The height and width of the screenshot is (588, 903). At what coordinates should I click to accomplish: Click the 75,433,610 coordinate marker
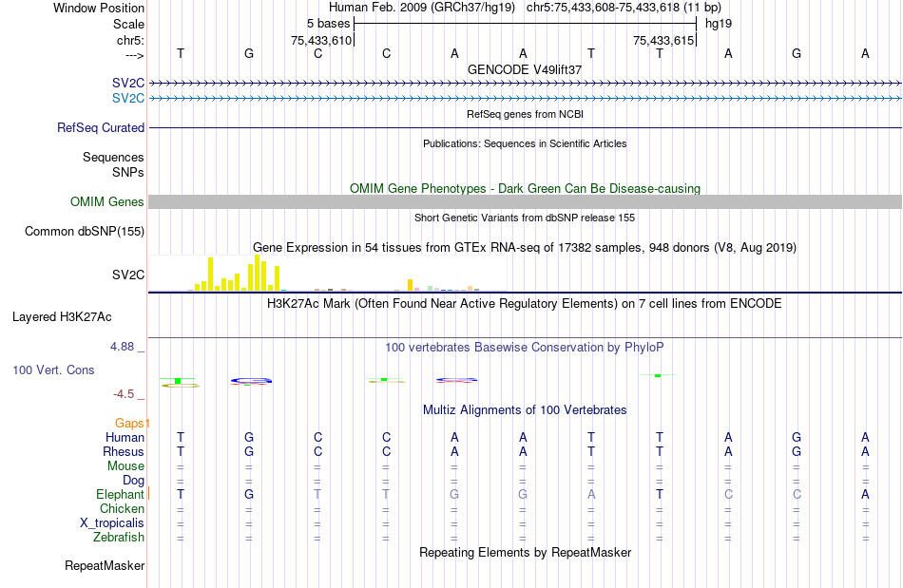[x=320, y=40]
